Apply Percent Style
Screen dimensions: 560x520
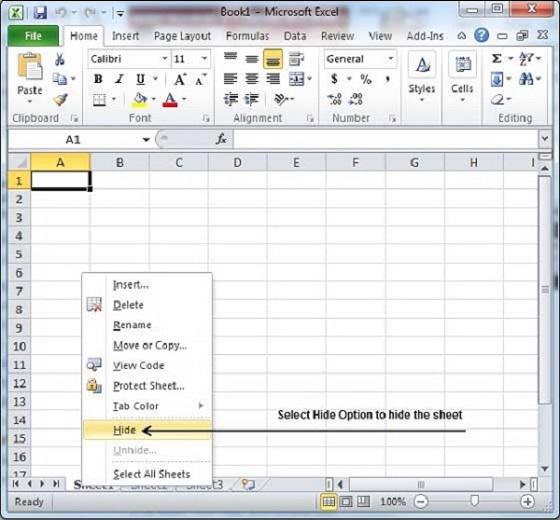[366, 79]
